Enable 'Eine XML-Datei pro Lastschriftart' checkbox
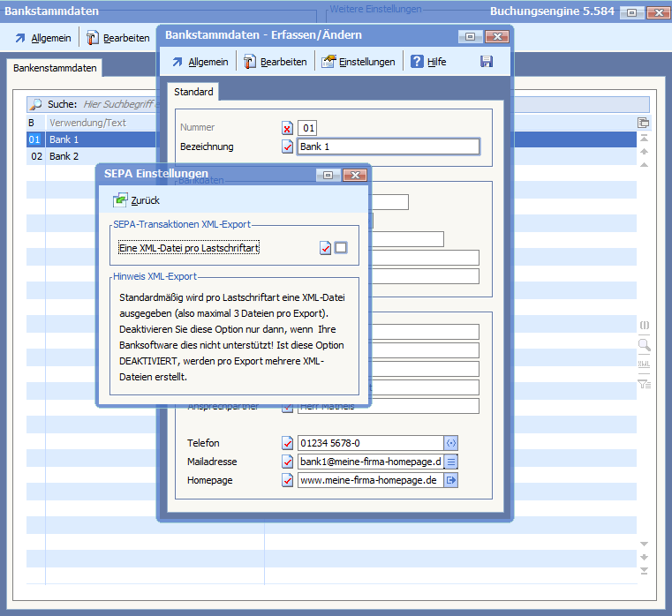672x616 pixels. [x=341, y=248]
